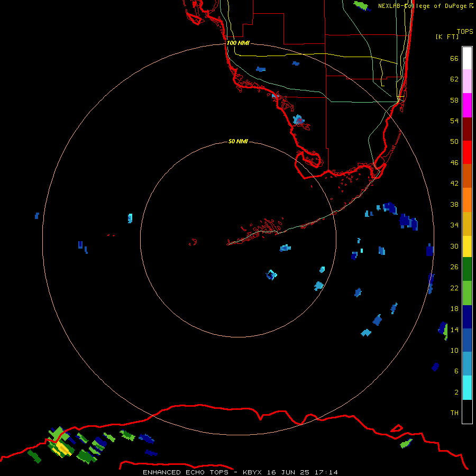The height and width of the screenshot is (476, 476).
Task: Select the gold mustard legend swatch
Action: [x=467, y=224]
